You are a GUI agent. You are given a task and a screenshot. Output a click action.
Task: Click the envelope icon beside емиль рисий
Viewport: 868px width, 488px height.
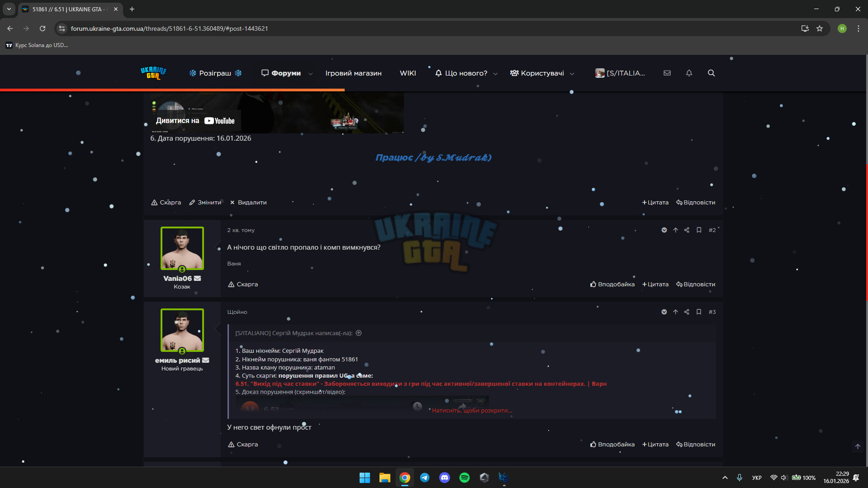pyautogui.click(x=206, y=360)
